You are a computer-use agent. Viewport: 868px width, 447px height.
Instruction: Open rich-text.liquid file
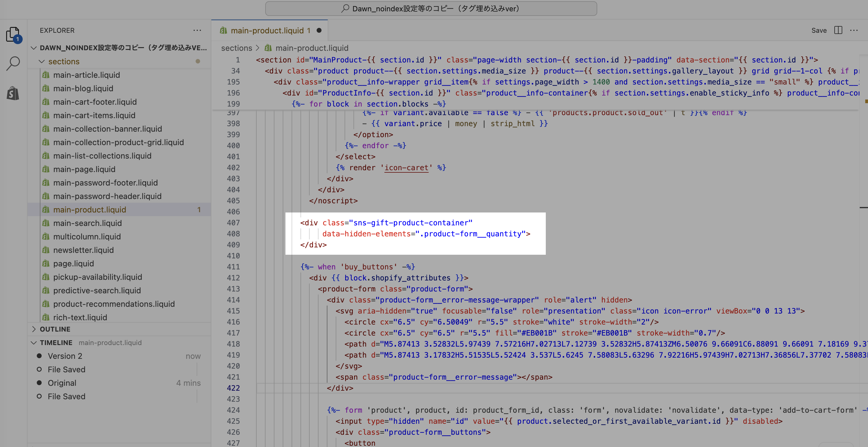click(80, 317)
